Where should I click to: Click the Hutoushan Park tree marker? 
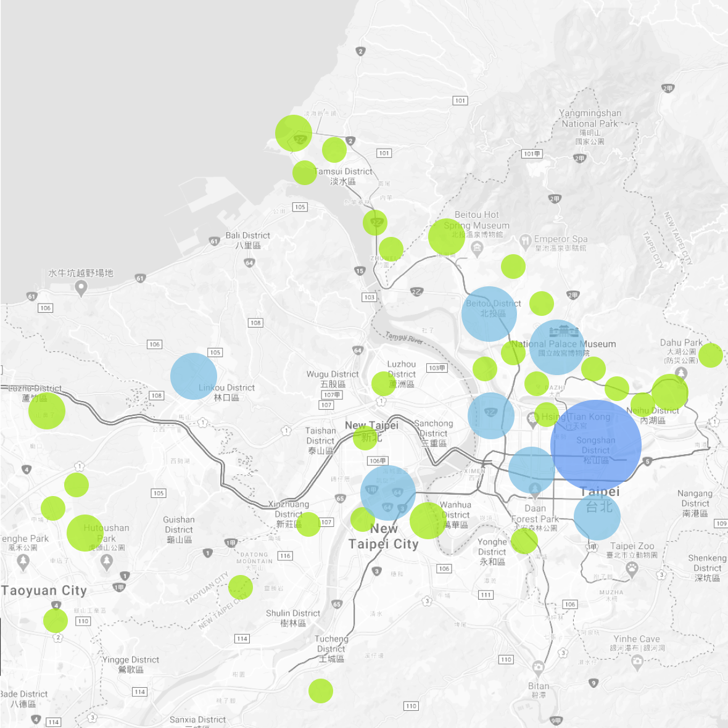(107, 562)
